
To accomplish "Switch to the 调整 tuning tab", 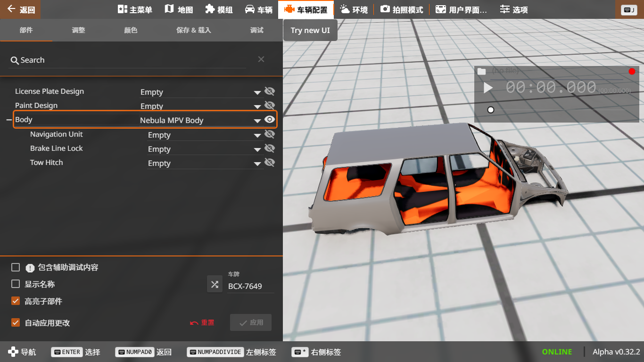I will coord(78,30).
